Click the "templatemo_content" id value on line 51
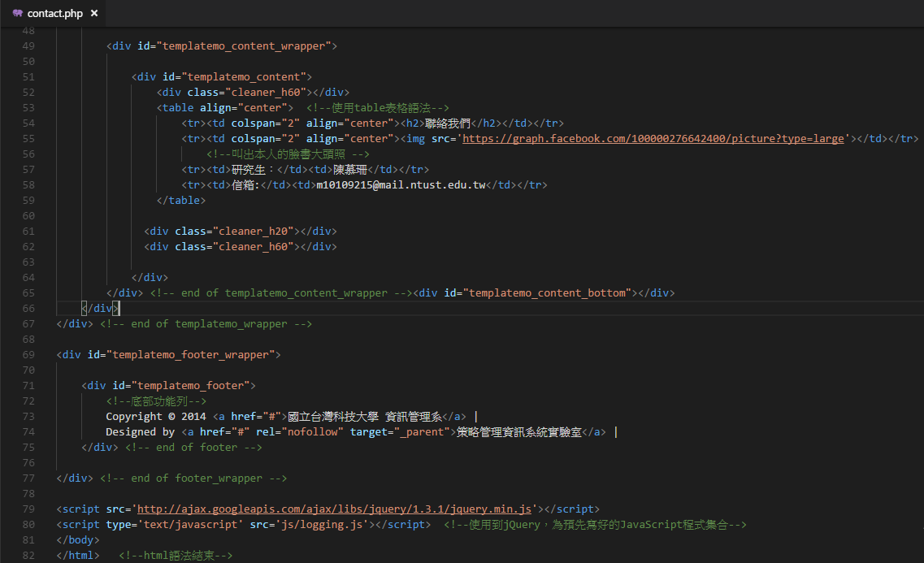The height and width of the screenshot is (563, 924). click(x=243, y=76)
